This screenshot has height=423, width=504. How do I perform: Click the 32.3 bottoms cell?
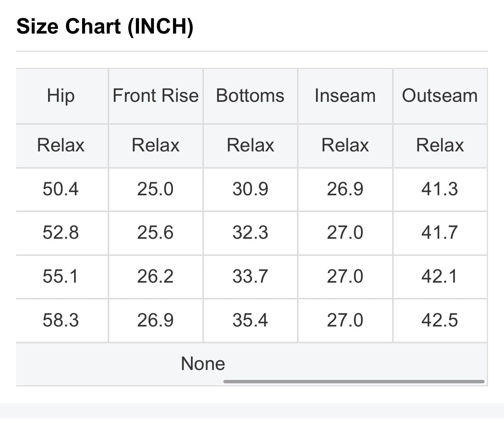pyautogui.click(x=250, y=232)
